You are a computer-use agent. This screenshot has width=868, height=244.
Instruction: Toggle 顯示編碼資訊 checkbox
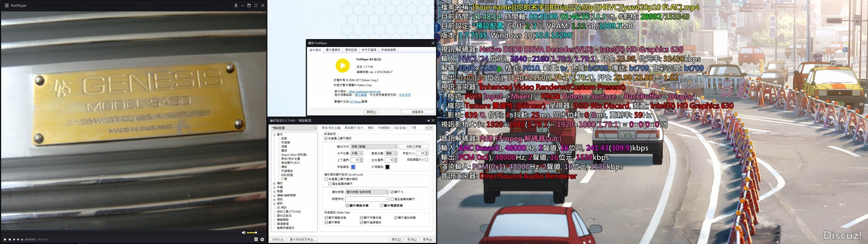pos(361,222)
